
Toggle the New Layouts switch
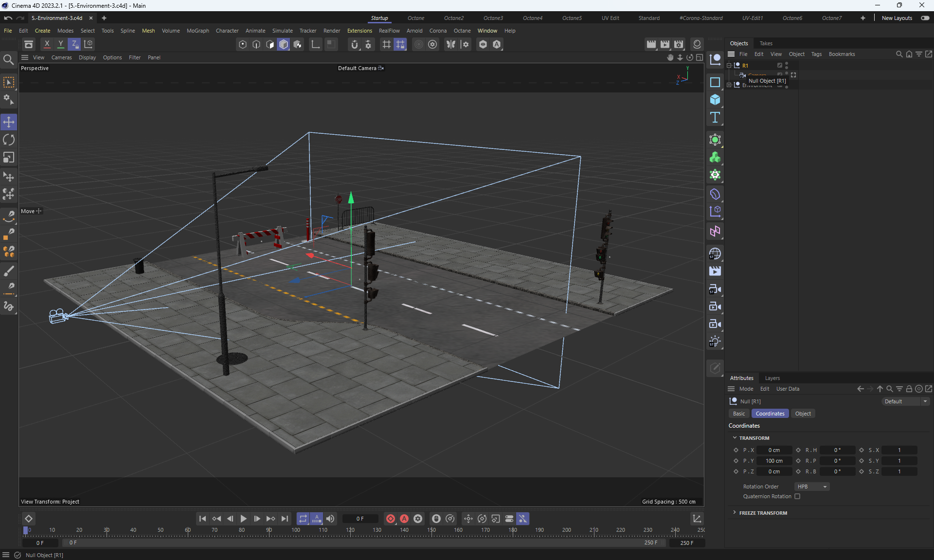click(925, 18)
